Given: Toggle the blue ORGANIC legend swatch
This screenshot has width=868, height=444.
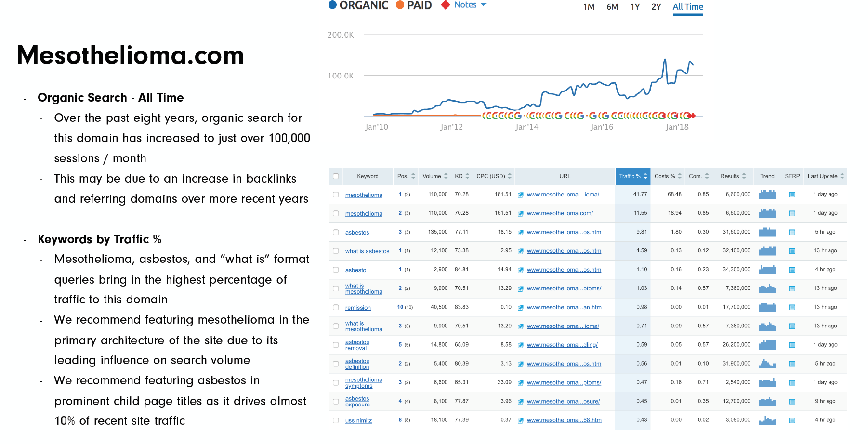Looking at the screenshot, I should tap(332, 5).
